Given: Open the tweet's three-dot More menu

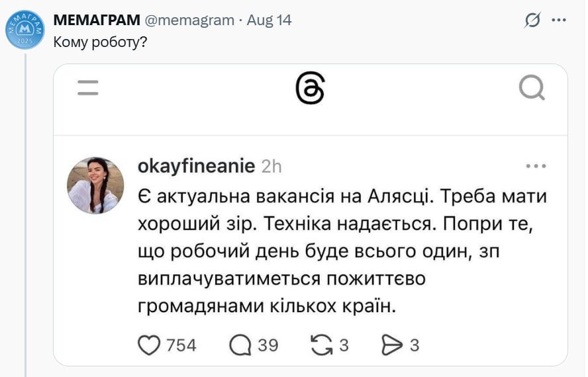Looking at the screenshot, I should (559, 21).
